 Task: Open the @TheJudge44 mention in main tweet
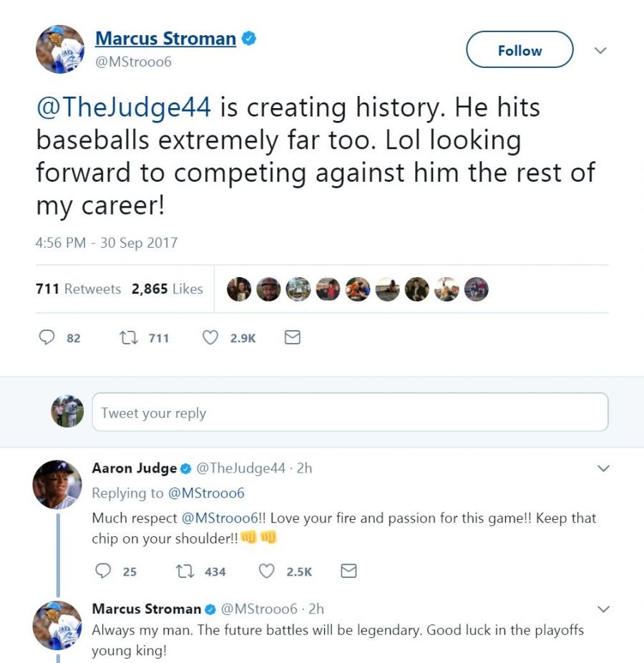[x=124, y=107]
